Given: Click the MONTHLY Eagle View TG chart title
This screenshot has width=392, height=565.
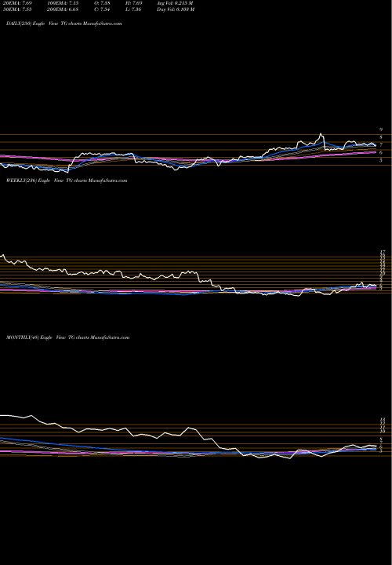Looking at the screenshot, I should (67, 337).
